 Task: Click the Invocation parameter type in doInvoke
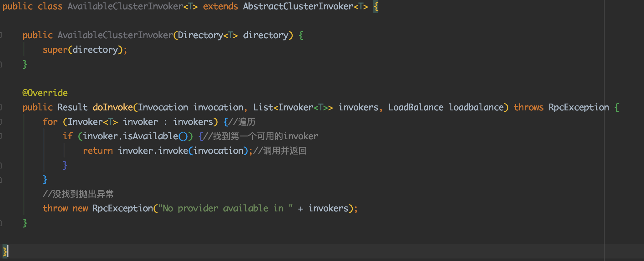click(x=163, y=107)
